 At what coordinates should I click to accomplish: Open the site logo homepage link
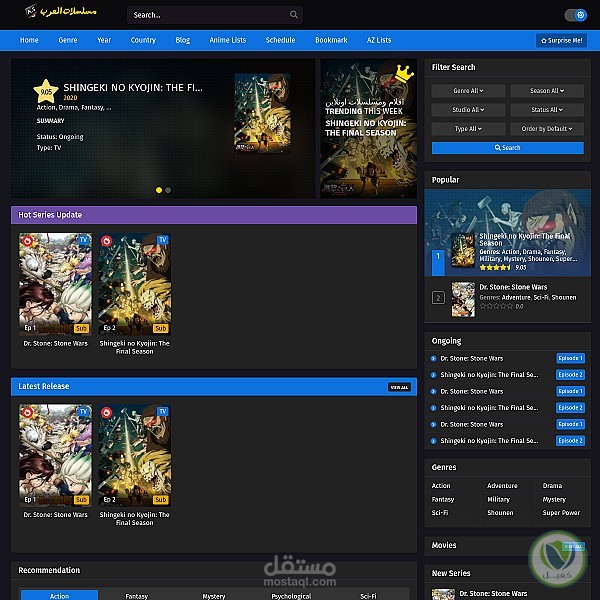point(61,11)
